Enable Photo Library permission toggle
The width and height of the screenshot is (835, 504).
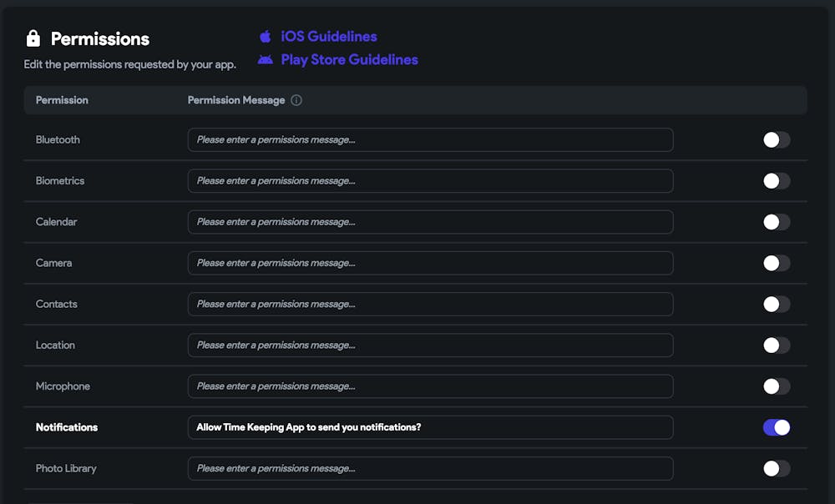click(x=777, y=468)
